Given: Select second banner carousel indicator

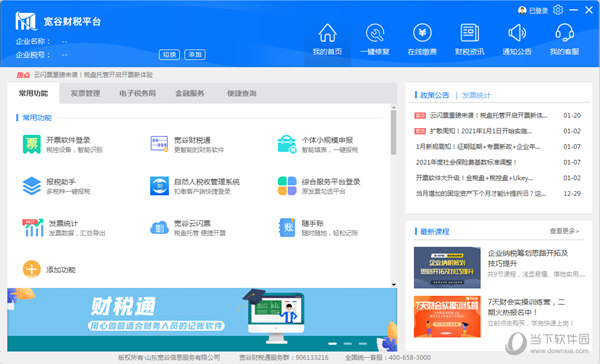Looking at the screenshot, I should click(347, 344).
